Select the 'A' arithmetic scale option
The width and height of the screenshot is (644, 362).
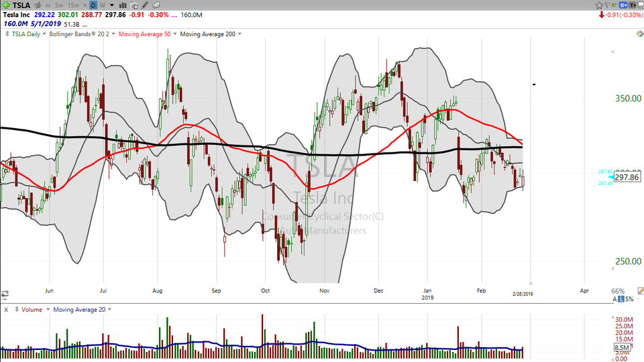coord(615,299)
